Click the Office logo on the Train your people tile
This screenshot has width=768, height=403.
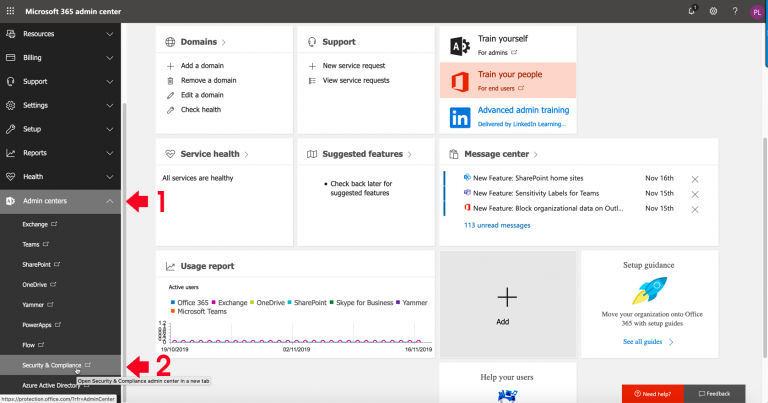(x=460, y=81)
